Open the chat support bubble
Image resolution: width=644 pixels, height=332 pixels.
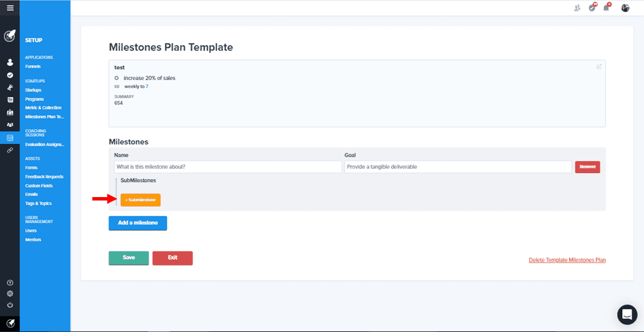[627, 315]
